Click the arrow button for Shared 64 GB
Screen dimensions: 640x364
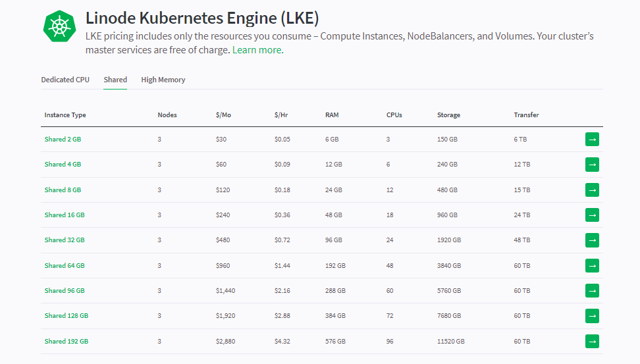[592, 266]
